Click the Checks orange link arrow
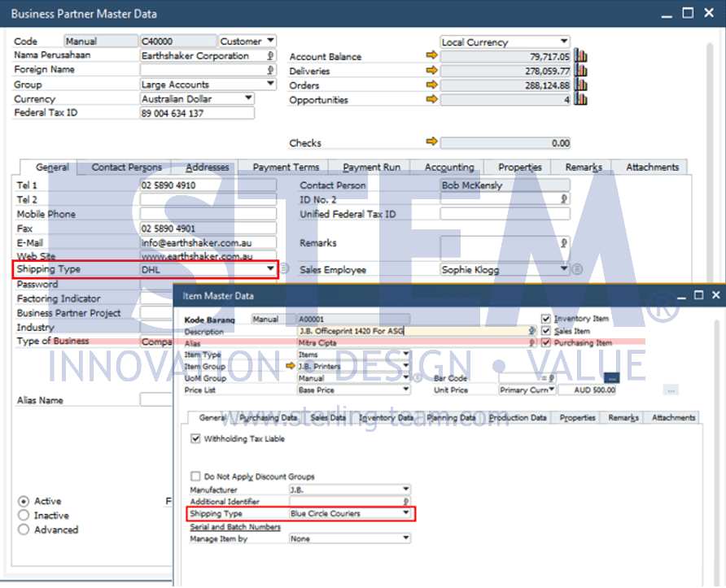Screen dimensions: 726x588 pos(431,142)
